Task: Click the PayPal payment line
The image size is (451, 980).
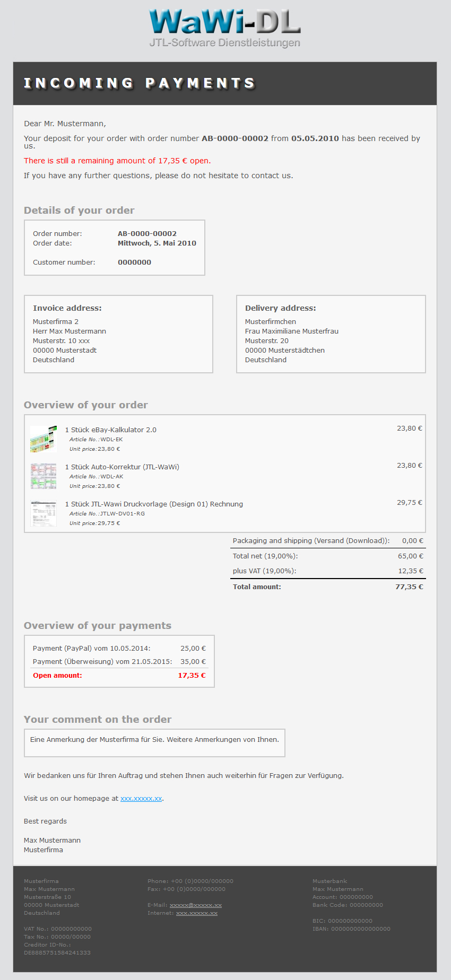Action: click(x=92, y=649)
